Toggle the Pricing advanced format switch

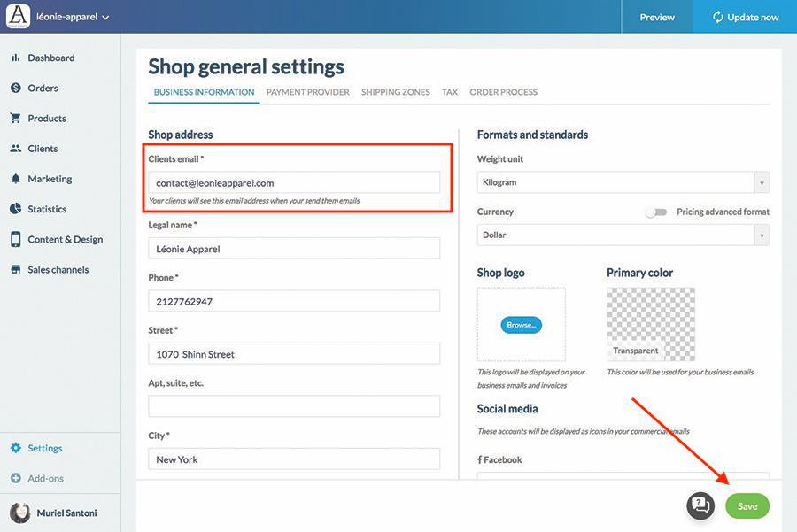coord(655,212)
